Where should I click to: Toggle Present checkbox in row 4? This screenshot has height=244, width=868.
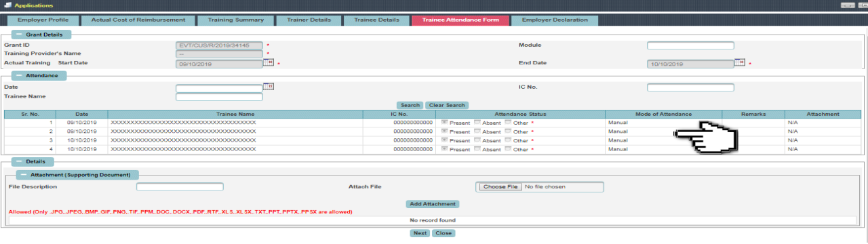pos(445,148)
